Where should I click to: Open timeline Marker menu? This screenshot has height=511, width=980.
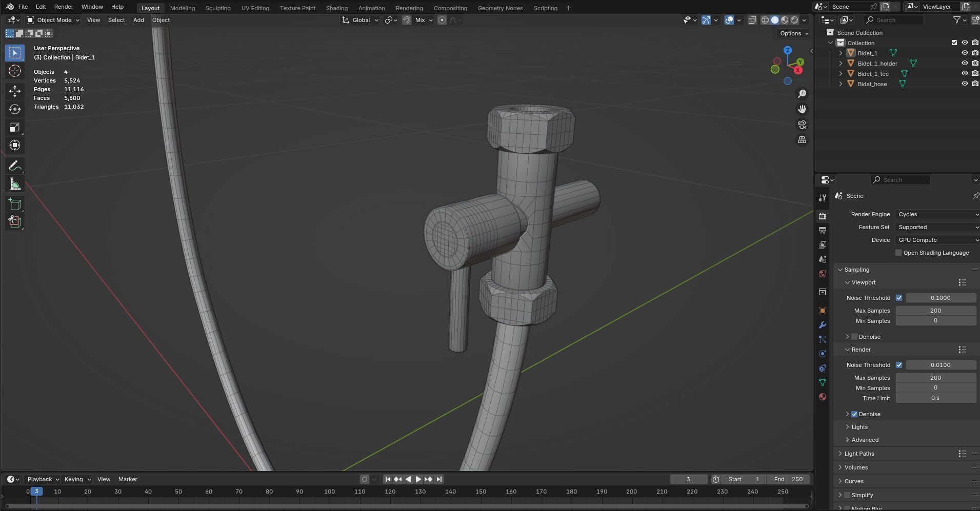(128, 479)
